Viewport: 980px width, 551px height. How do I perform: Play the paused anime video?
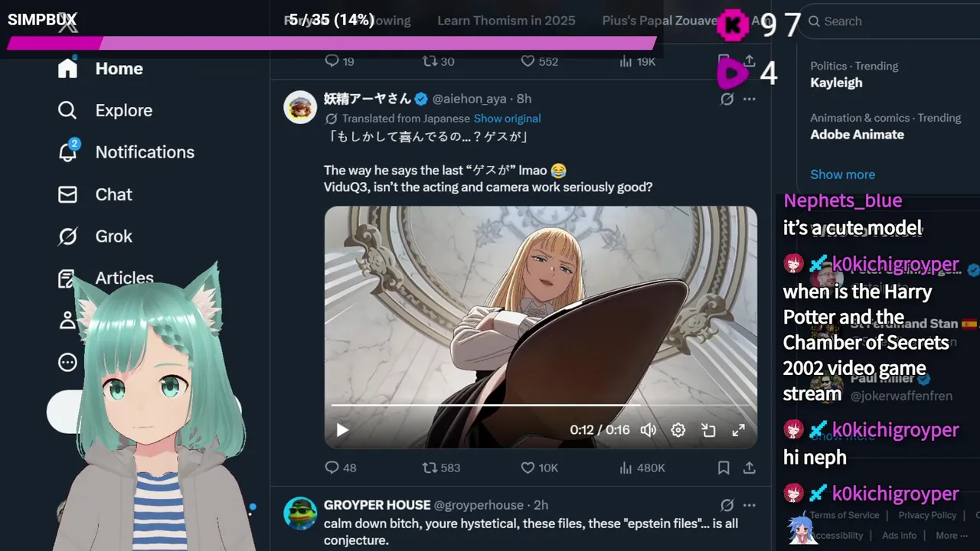(342, 430)
